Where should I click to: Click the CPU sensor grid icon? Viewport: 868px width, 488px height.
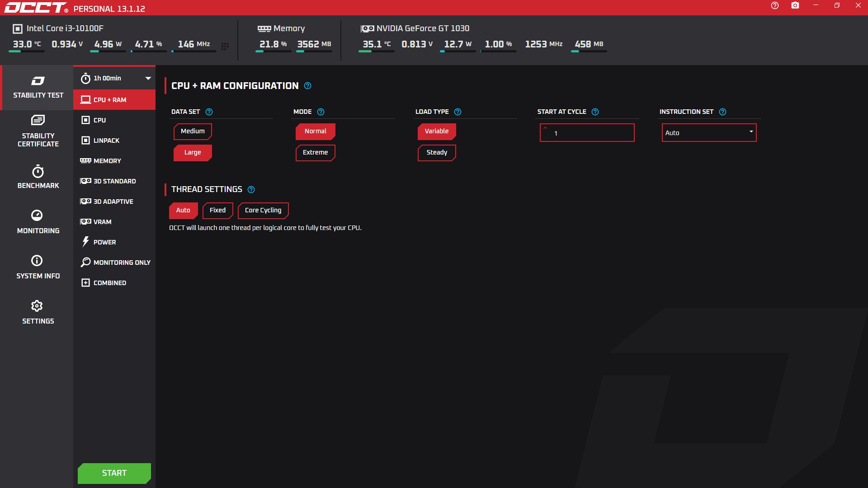[x=225, y=46]
